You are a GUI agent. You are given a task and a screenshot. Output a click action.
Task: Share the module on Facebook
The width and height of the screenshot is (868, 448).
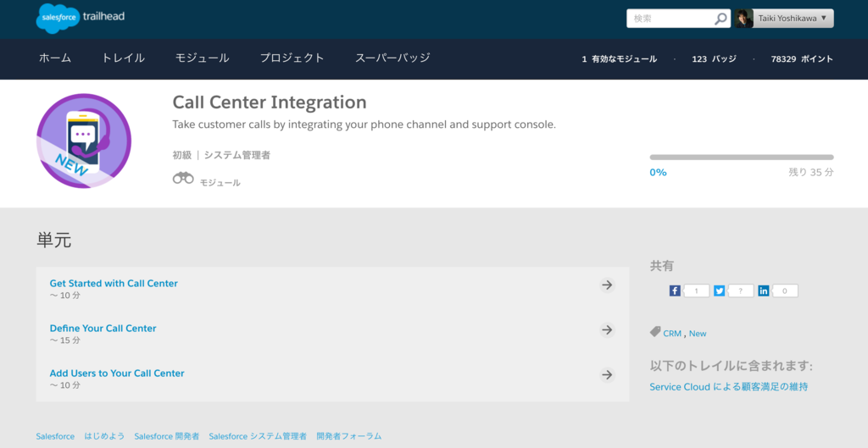675,290
